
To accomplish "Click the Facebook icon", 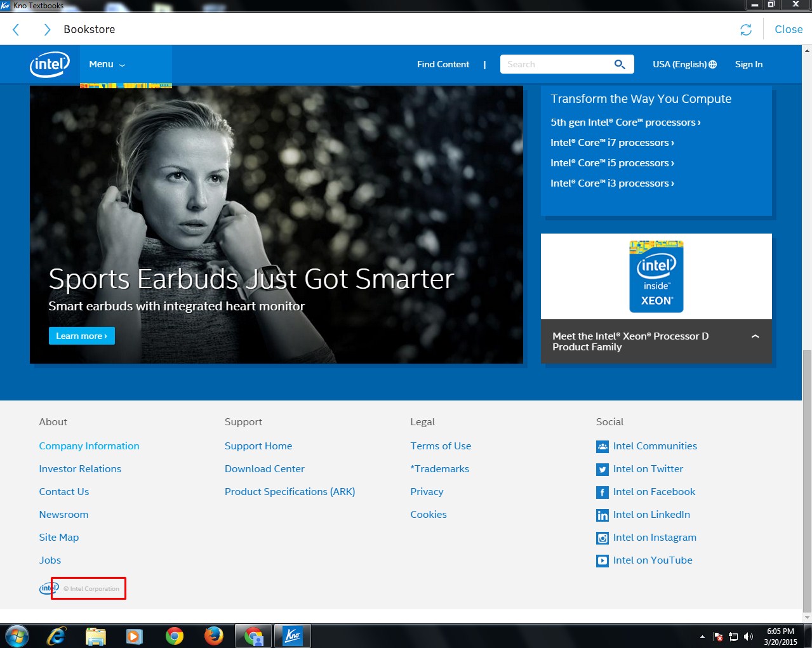I will (x=602, y=493).
